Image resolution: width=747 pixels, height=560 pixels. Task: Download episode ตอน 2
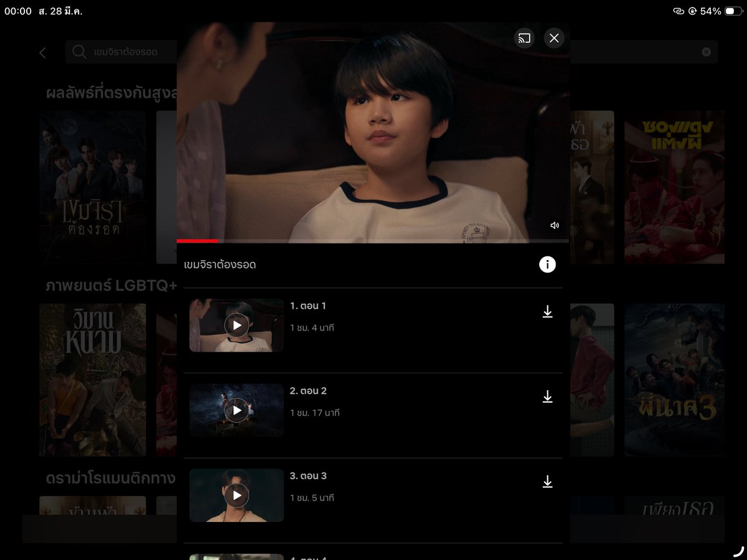pyautogui.click(x=547, y=397)
